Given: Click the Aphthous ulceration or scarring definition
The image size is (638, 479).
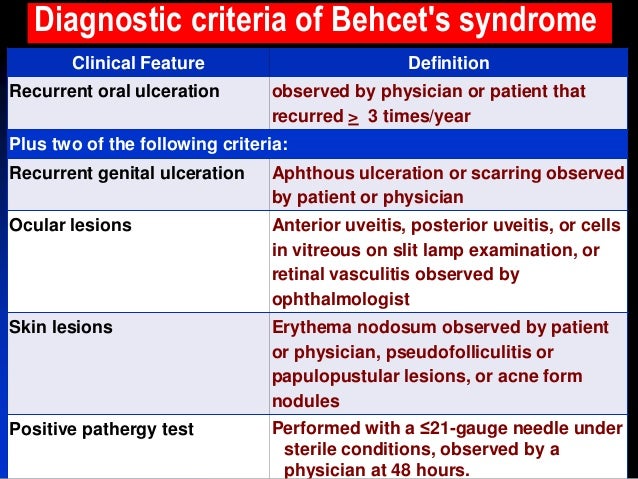Looking at the screenshot, I should [448, 185].
